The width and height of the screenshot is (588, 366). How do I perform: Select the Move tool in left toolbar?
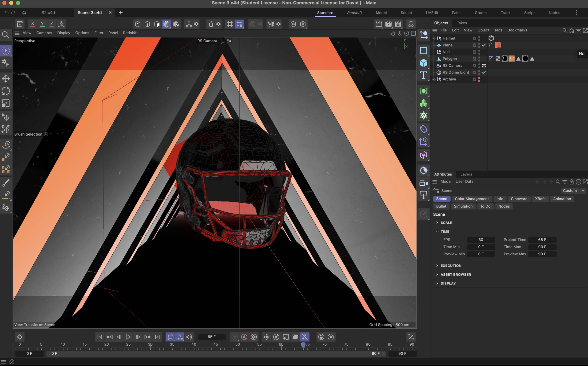point(6,78)
